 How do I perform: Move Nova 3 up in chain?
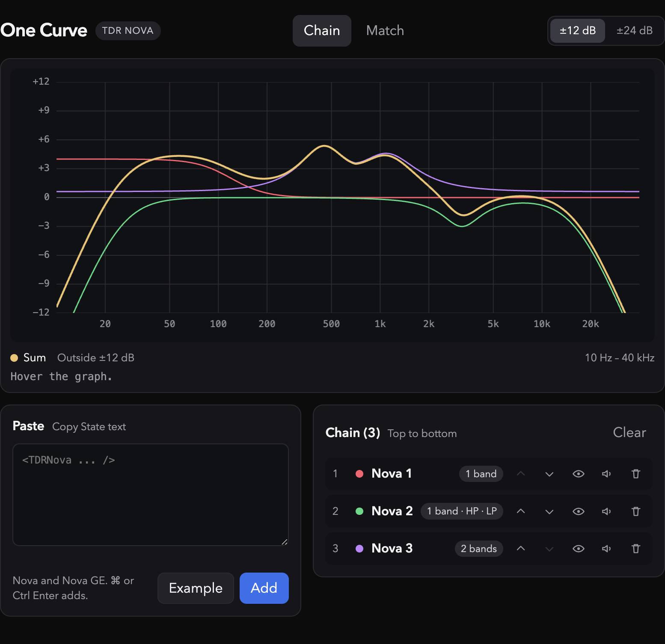coord(521,549)
